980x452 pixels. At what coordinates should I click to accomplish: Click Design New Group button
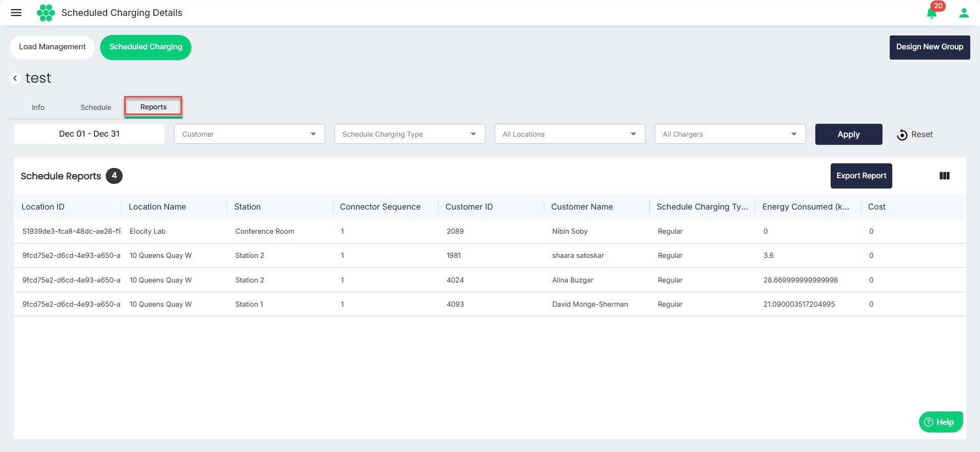[x=930, y=47]
